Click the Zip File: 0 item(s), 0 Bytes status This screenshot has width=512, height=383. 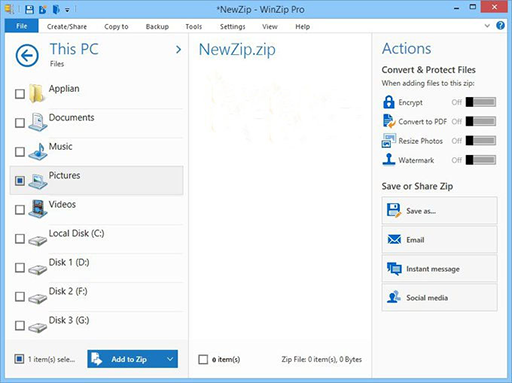(x=321, y=359)
